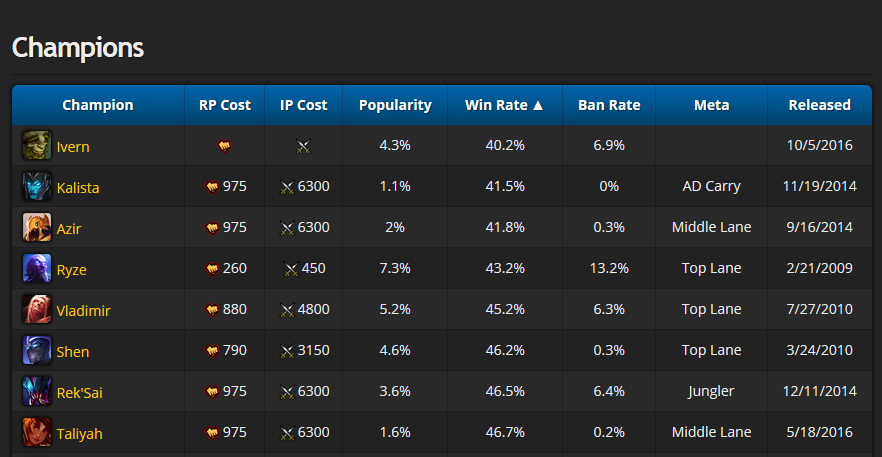
Task: Click Vladimir's 880 RP cost value
Action: [235, 310]
